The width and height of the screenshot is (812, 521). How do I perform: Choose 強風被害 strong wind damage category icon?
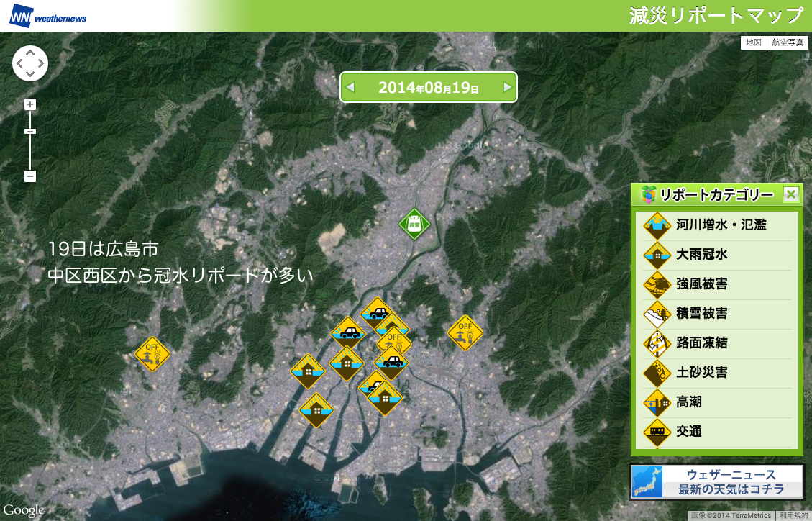657,285
